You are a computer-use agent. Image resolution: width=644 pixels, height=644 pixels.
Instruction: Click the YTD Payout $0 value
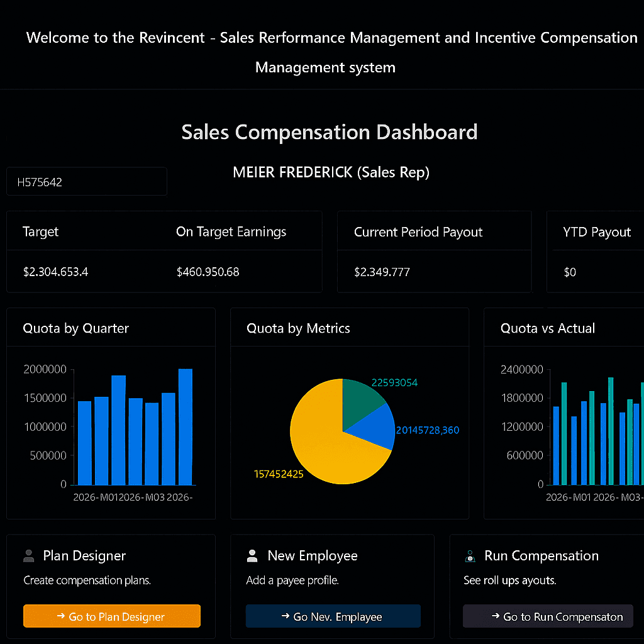(570, 272)
